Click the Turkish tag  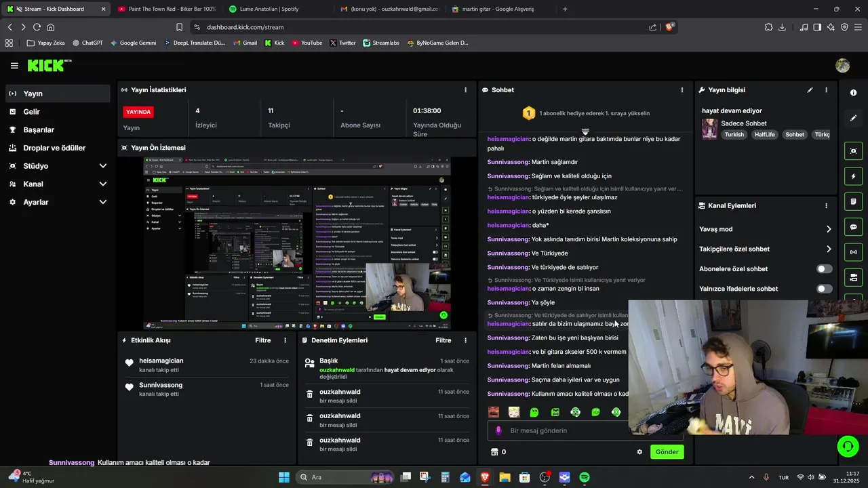click(x=734, y=134)
